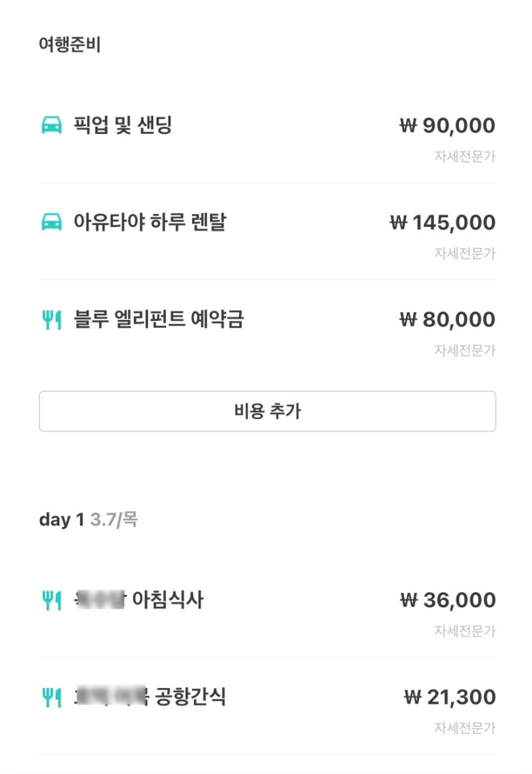
Task: Click car icon beside 픽업 및 샌딩
Action: click(x=52, y=126)
